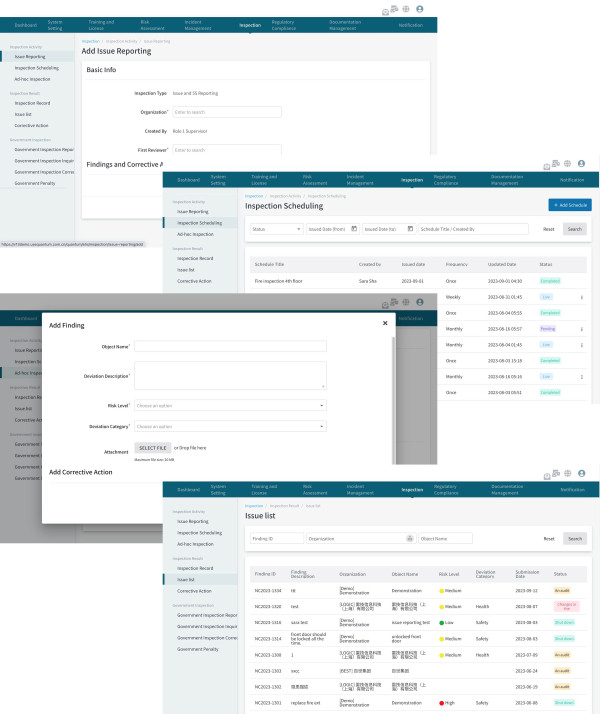
Task: Open user profile icon on Add Issue Reporting page
Action: [x=420, y=9]
